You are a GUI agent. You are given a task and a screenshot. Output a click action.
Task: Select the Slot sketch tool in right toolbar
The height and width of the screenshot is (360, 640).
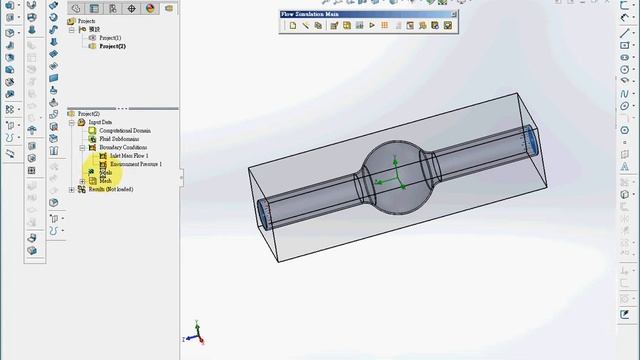(624, 58)
